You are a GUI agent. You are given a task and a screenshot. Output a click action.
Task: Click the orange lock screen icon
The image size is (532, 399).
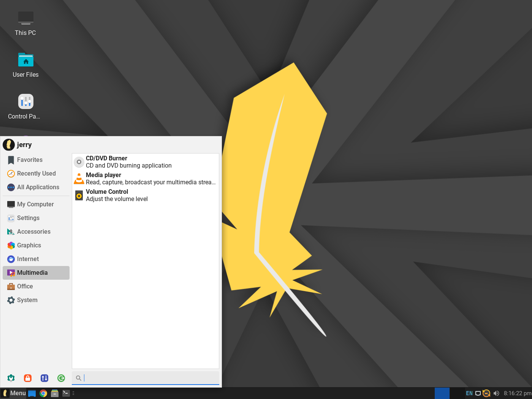point(28,378)
